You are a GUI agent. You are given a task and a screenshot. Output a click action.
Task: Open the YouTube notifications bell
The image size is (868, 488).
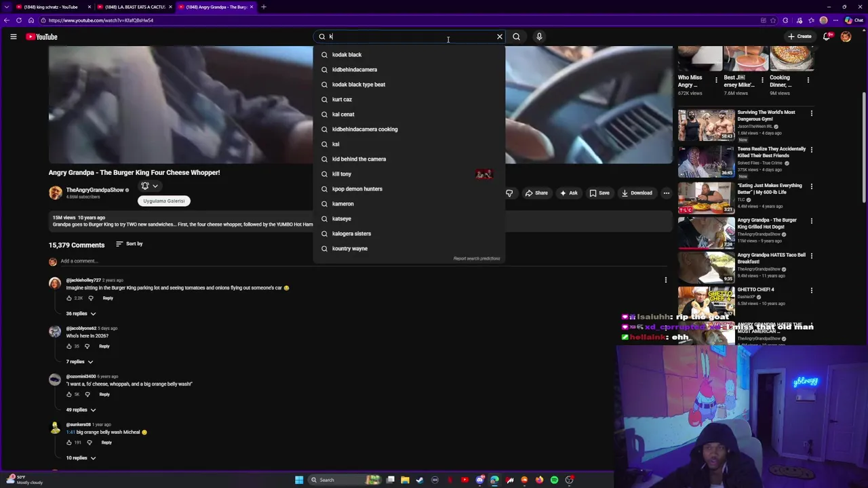[x=827, y=37]
